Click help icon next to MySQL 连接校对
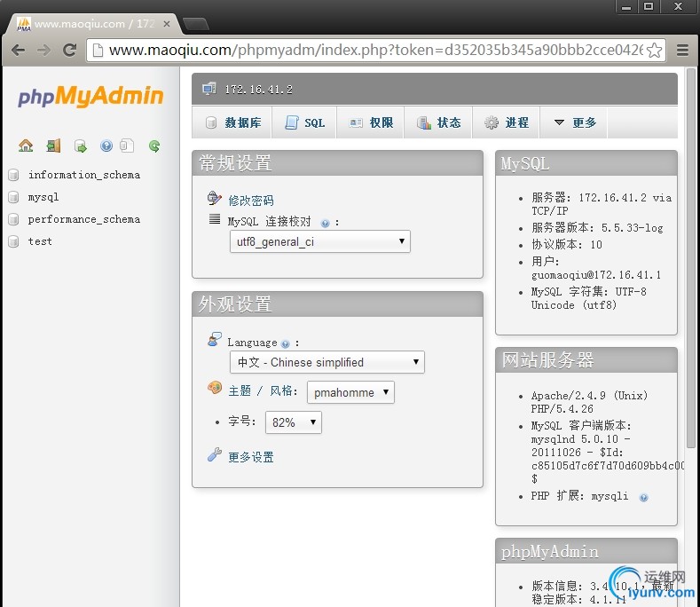The width and height of the screenshot is (700, 607). (326, 224)
